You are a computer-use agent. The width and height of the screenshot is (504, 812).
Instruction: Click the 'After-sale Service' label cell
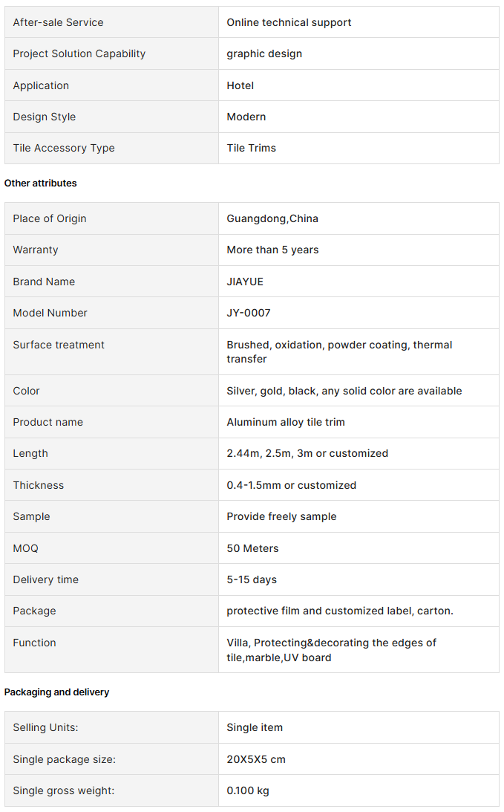pos(112,22)
